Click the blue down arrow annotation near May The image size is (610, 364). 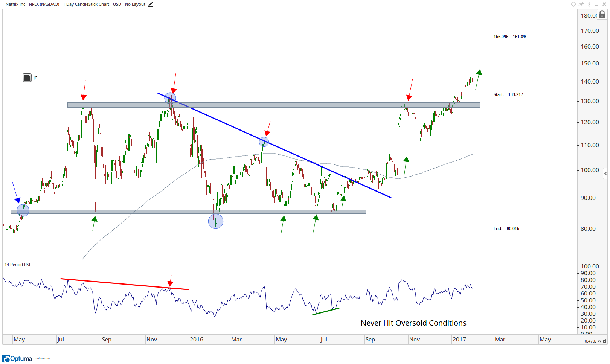tap(16, 192)
